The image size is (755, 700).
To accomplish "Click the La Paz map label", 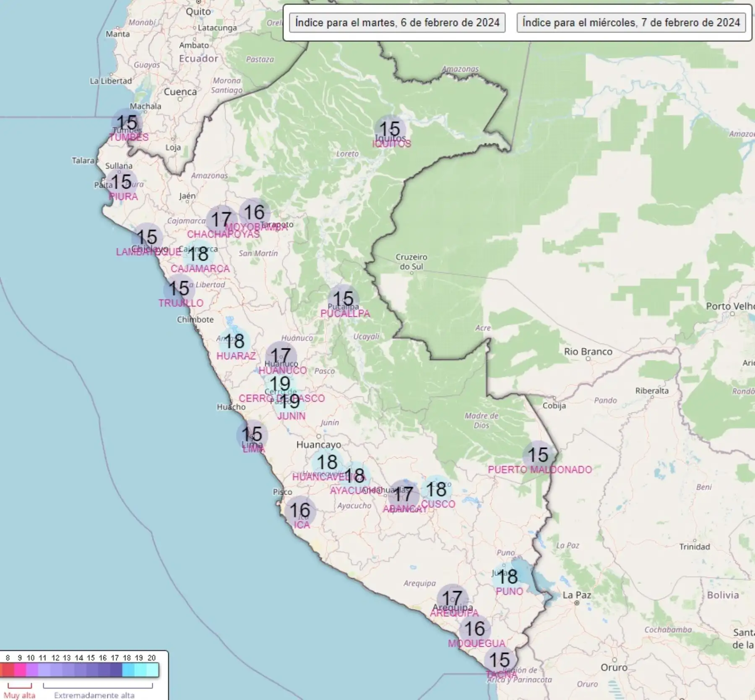I will 577,595.
